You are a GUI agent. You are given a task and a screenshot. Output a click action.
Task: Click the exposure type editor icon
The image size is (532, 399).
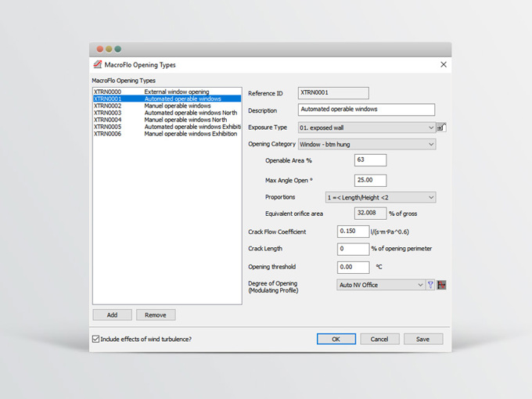[441, 128]
